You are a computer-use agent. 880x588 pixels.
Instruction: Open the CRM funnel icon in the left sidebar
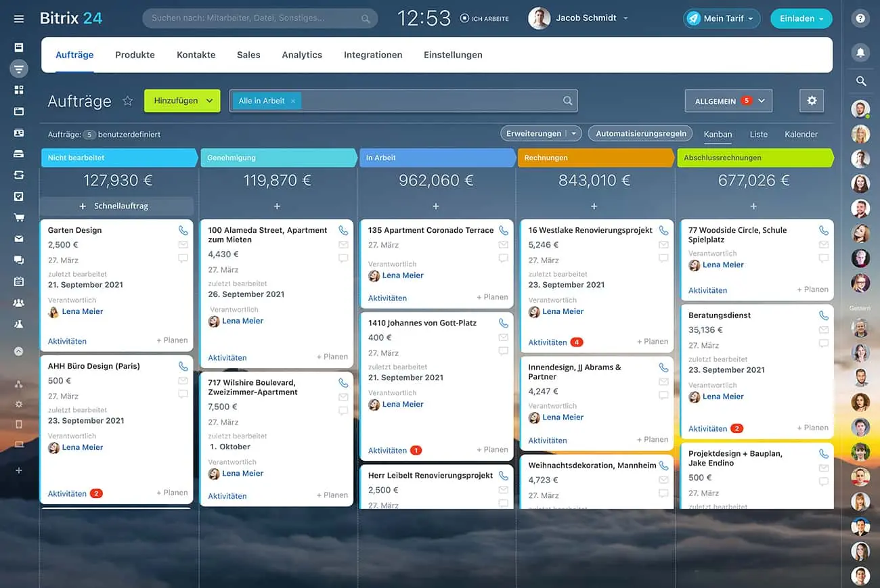[18, 69]
